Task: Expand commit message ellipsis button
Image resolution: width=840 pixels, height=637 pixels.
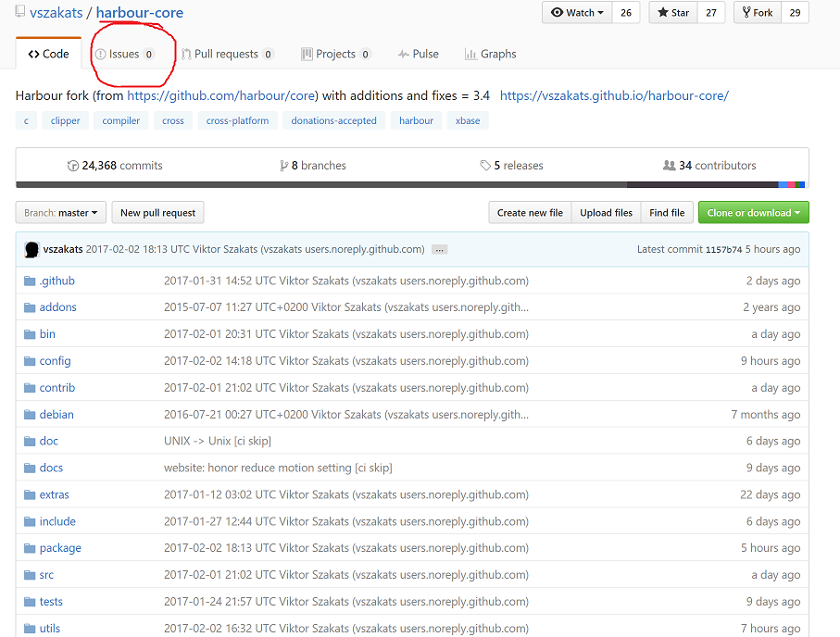Action: pos(440,250)
